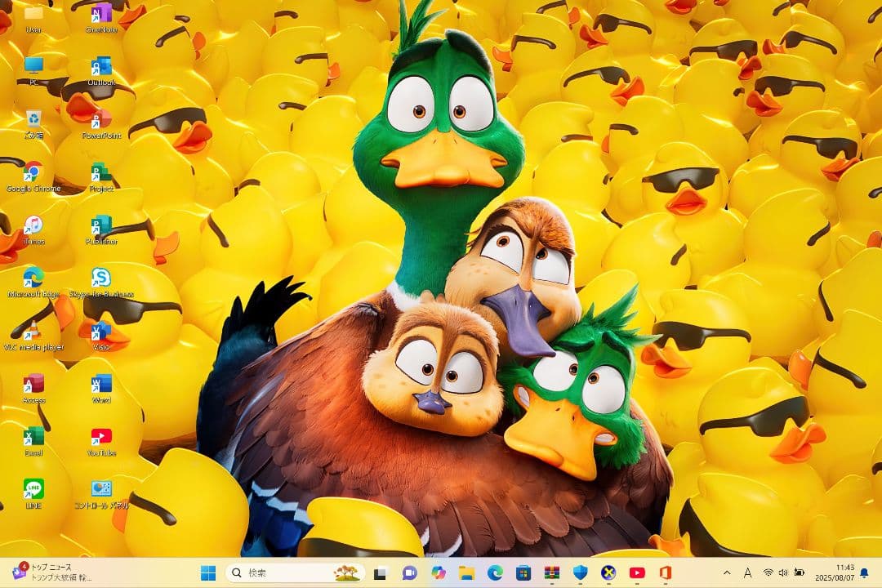The width and height of the screenshot is (882, 588).
Task: Open the OneNote desktop shortcut
Action: [101, 15]
